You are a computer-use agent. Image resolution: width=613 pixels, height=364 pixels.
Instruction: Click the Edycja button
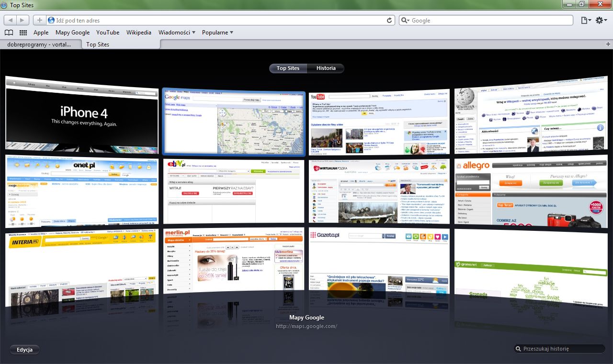(24, 350)
